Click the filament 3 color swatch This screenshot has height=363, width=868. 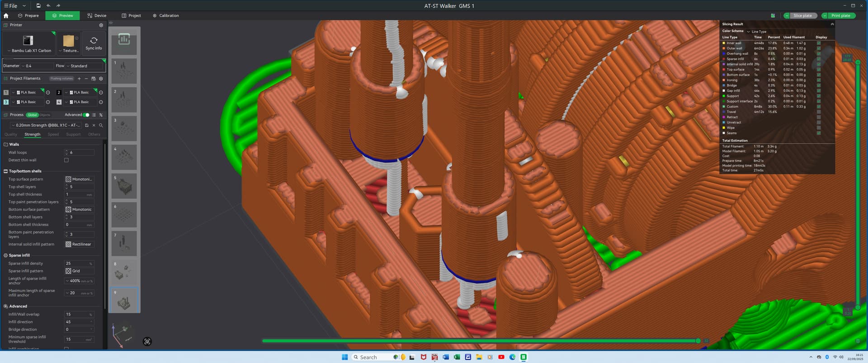tap(6, 102)
